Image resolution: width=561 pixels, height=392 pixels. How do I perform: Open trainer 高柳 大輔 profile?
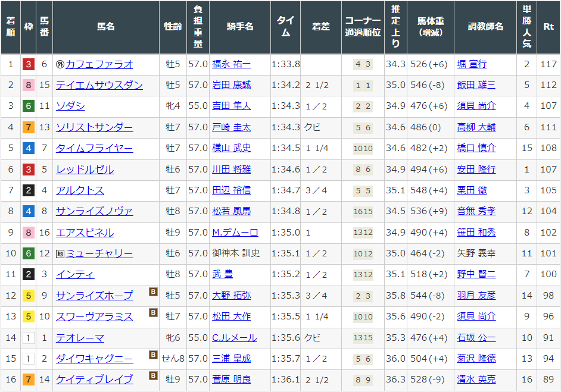click(476, 127)
